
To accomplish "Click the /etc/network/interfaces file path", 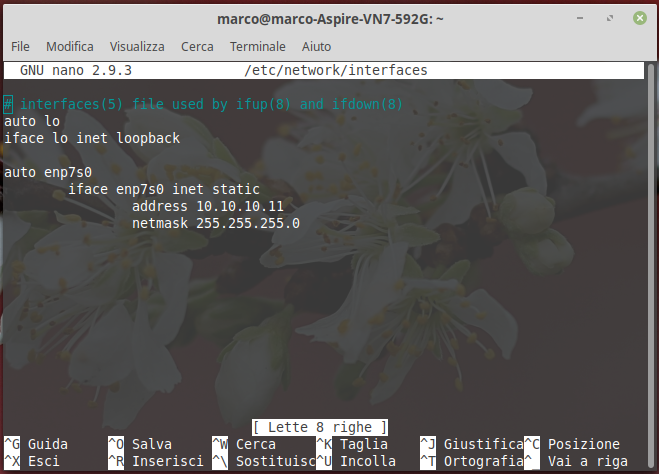I will (336, 70).
